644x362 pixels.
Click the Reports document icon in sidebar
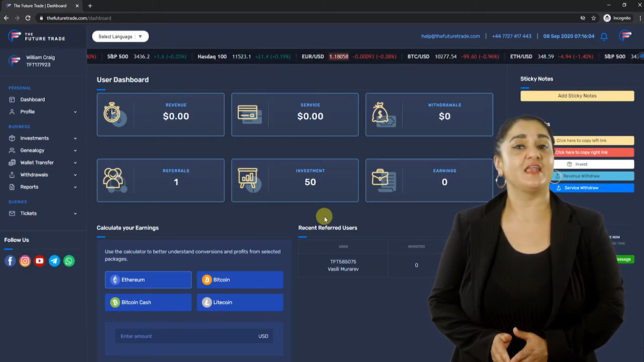(x=12, y=187)
